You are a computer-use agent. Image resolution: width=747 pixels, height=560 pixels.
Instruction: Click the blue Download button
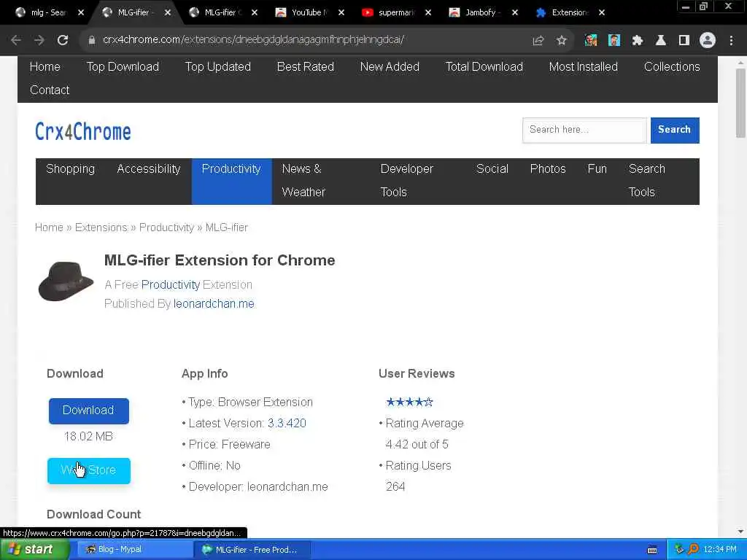pos(88,411)
